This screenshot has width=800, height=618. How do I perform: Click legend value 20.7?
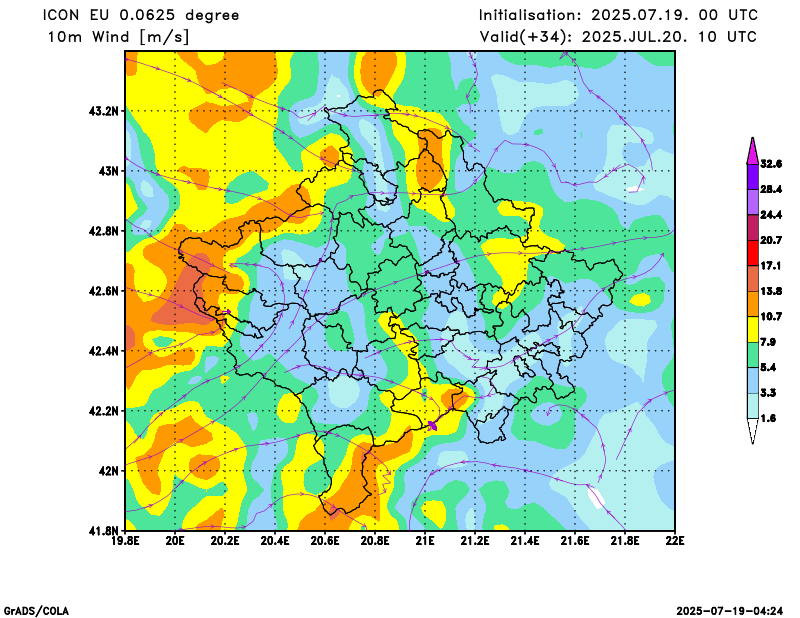[x=771, y=240]
